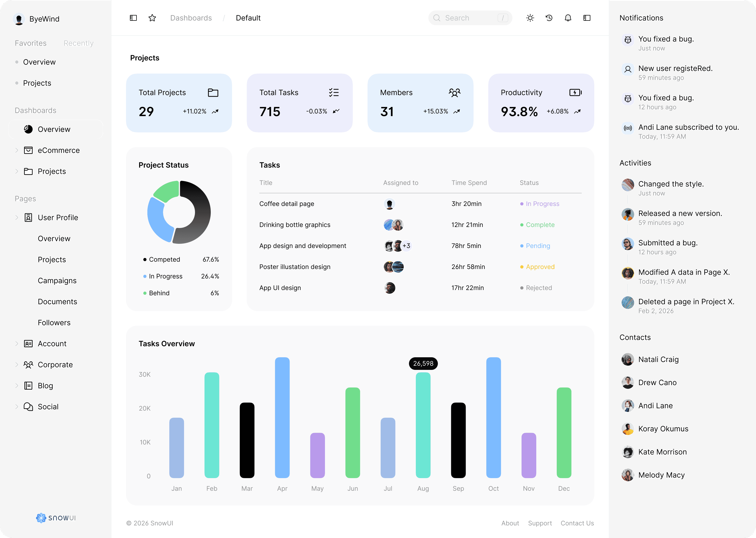This screenshot has width=756, height=538.
Task: Click the Total Projects folder icon
Action: click(x=213, y=92)
